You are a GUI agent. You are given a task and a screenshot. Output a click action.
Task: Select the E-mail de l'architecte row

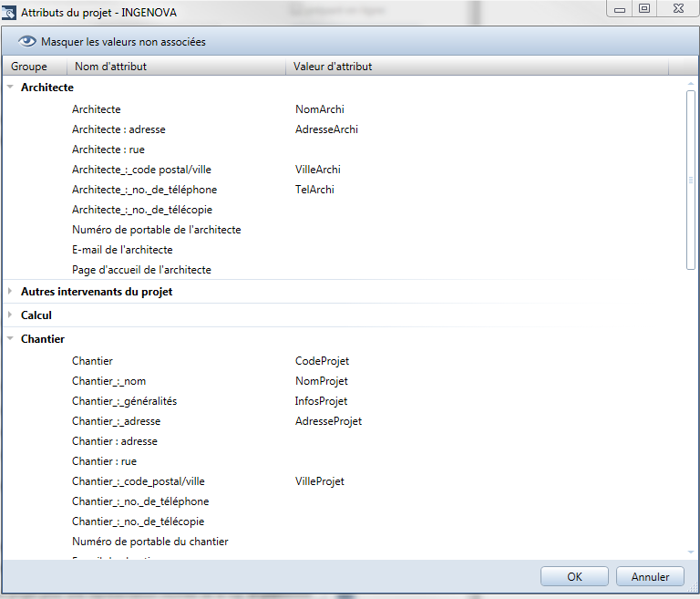coord(122,250)
